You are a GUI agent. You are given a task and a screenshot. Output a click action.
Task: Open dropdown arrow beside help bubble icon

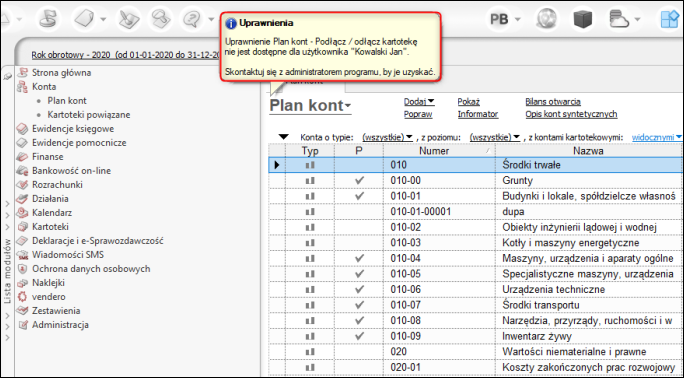tap(211, 19)
